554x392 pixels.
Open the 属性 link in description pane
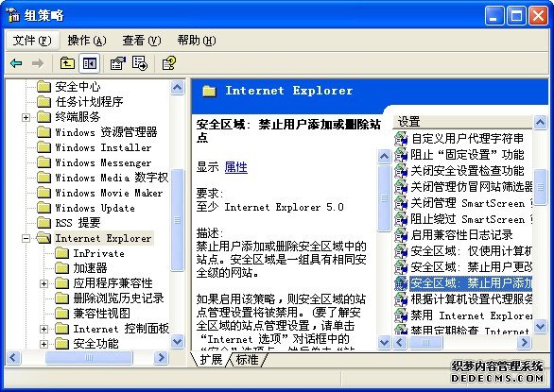[236, 167]
